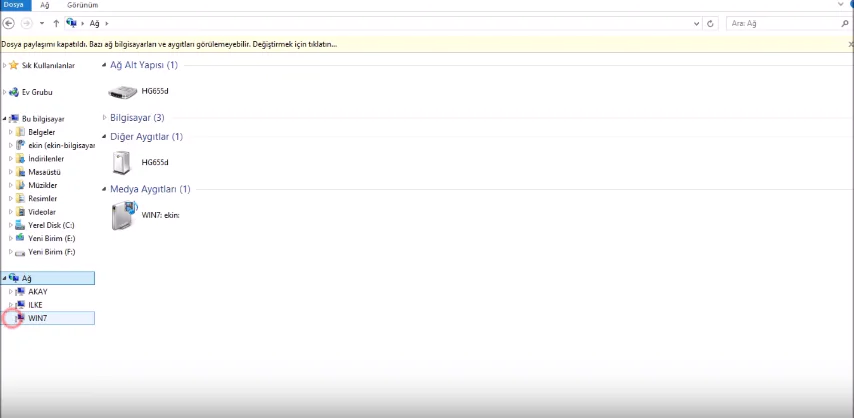The image size is (854, 418).
Task: Click the Ev Grubu globe icon
Action: [x=14, y=92]
